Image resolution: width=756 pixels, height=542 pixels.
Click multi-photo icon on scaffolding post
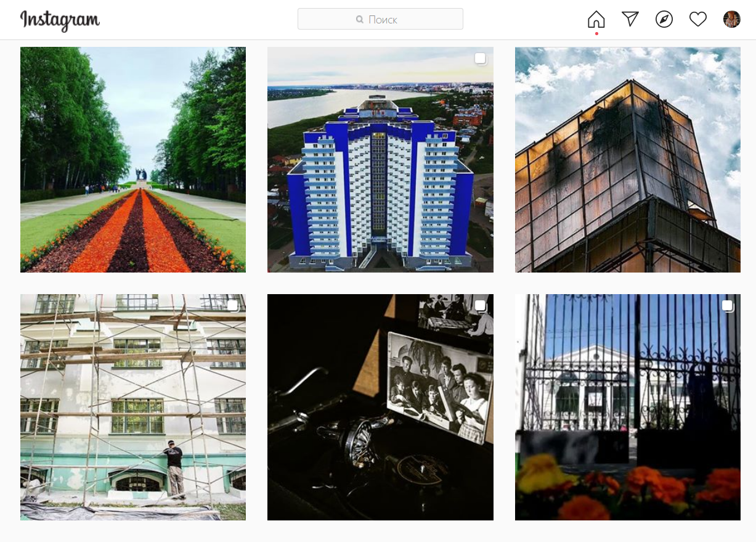(233, 306)
